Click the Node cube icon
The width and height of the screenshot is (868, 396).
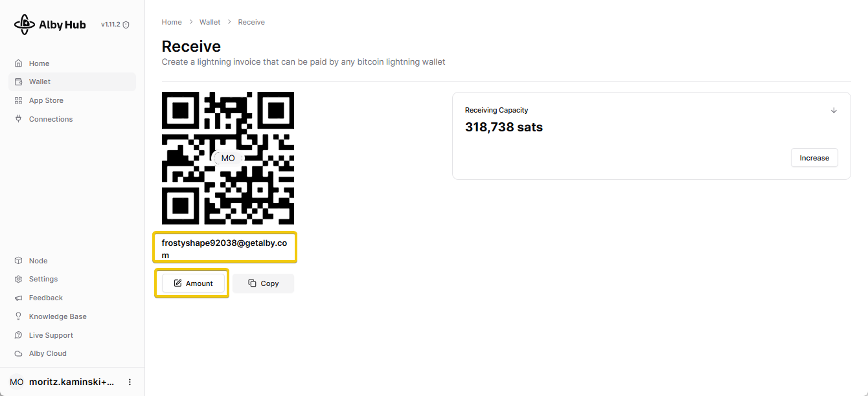point(18,261)
